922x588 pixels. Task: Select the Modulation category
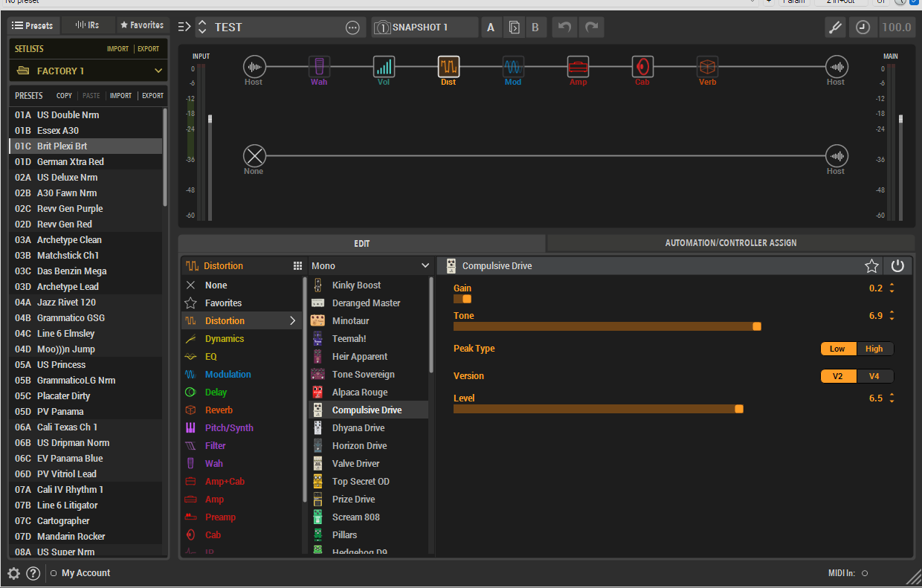242,375
